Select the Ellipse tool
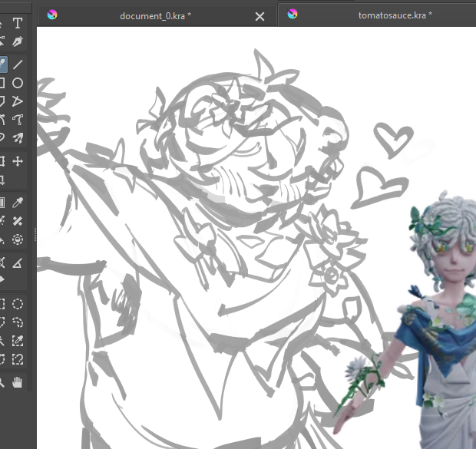The height and width of the screenshot is (449, 476). point(18,83)
